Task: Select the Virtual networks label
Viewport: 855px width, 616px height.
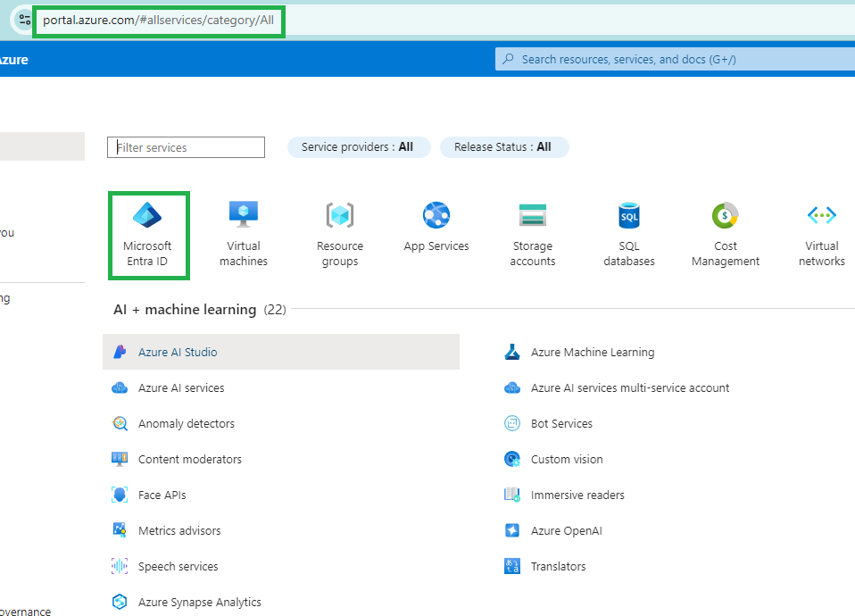Action: coord(822,254)
